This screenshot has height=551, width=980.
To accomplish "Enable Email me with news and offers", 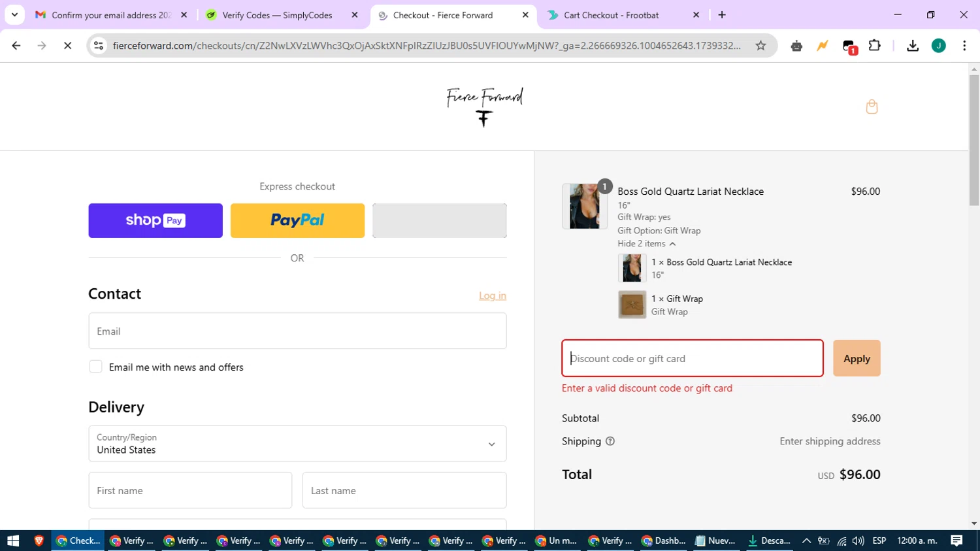I will [x=95, y=367].
